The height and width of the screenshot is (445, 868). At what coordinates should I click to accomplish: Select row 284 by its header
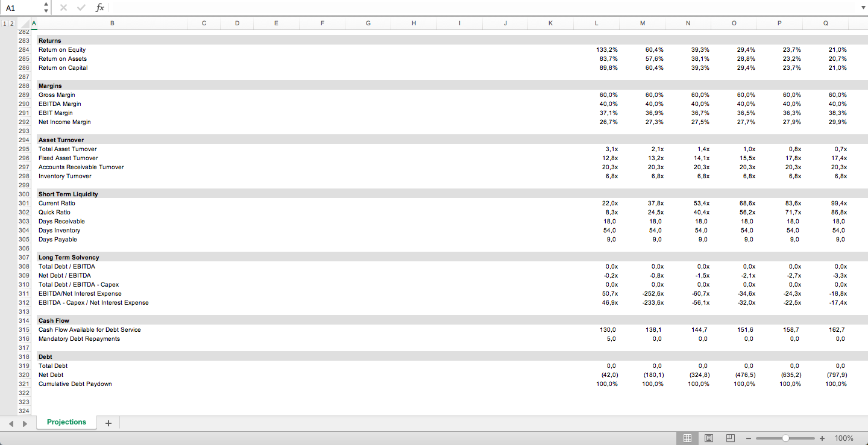(x=24, y=49)
